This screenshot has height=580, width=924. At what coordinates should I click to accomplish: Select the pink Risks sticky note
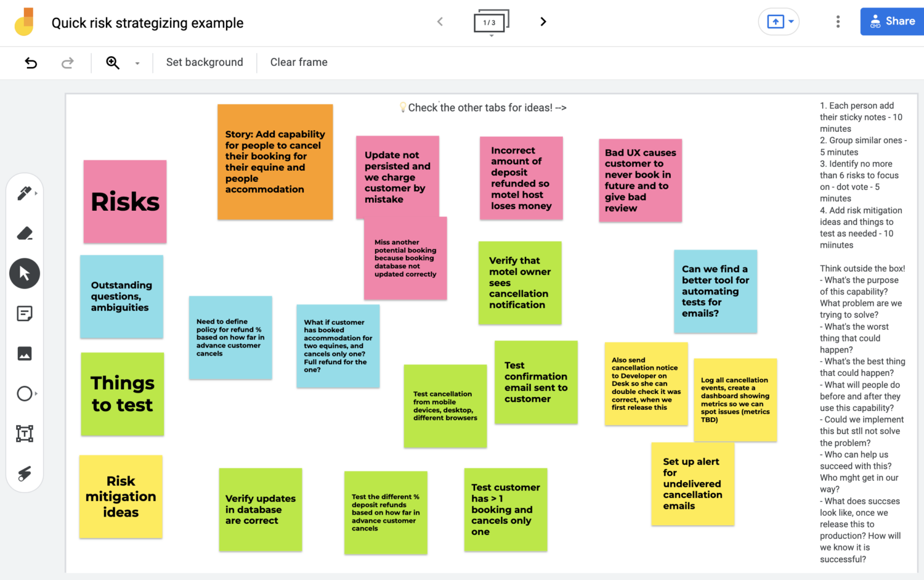coord(125,202)
